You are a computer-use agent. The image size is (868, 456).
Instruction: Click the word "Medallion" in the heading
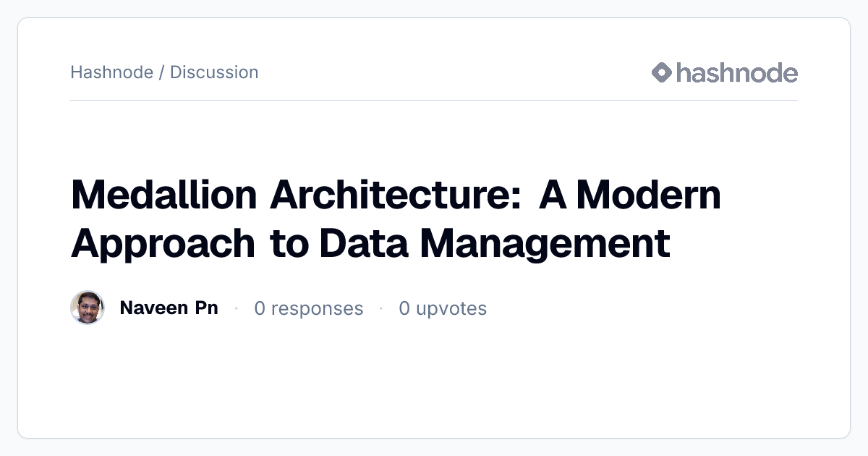point(163,195)
